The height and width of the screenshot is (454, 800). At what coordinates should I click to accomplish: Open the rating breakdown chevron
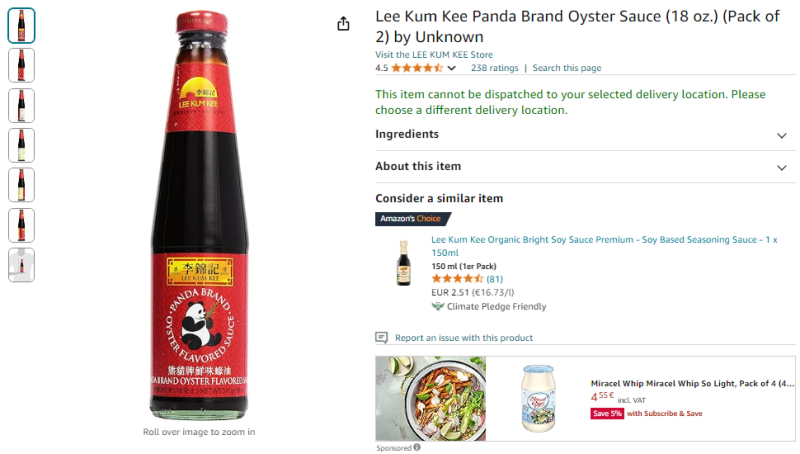[x=452, y=68]
